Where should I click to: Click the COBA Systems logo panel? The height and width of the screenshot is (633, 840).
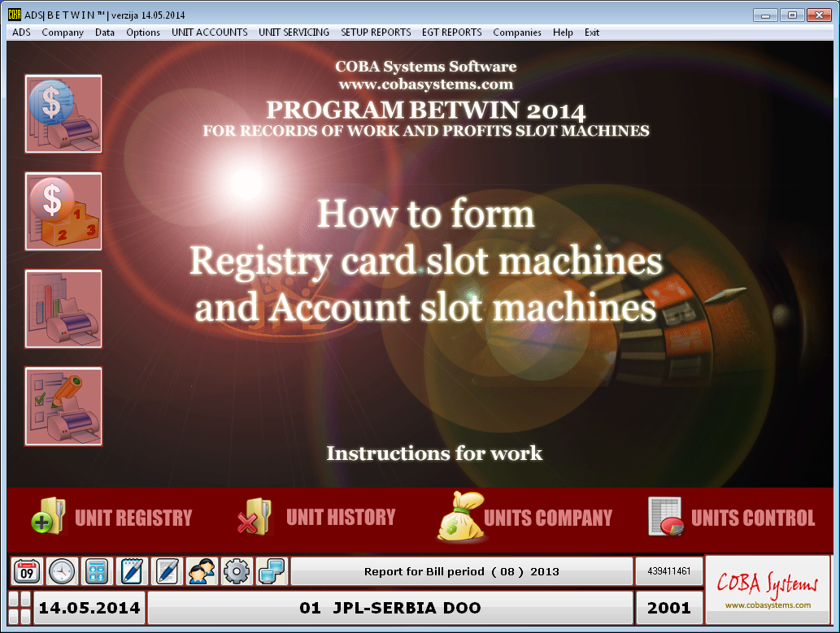pos(768,590)
